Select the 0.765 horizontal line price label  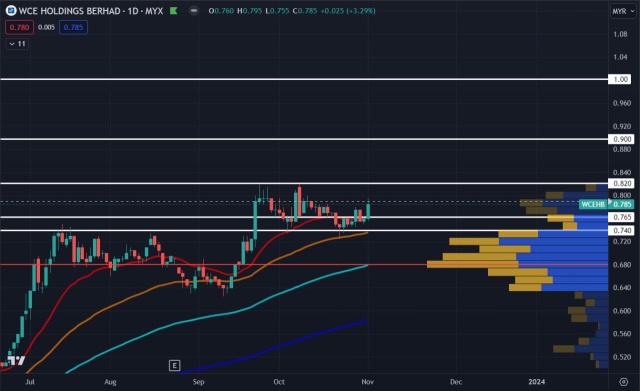pos(621,217)
